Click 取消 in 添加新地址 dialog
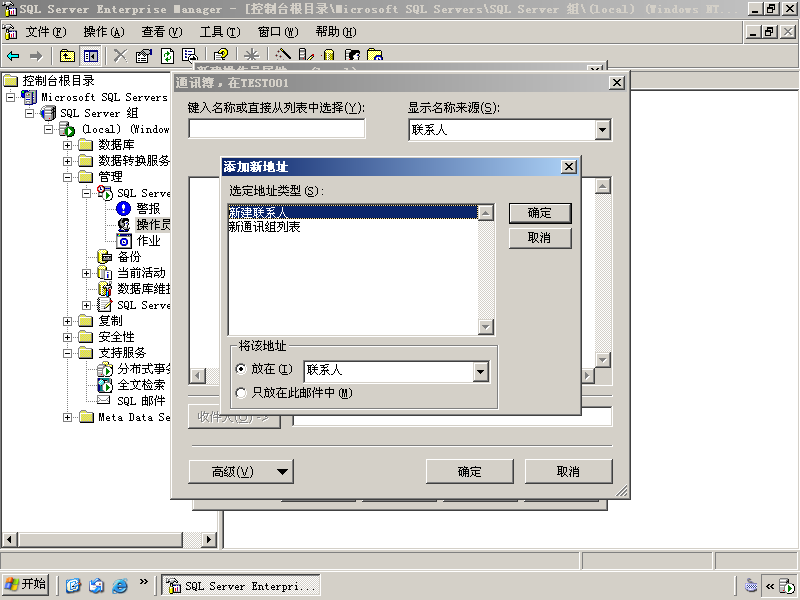Screen dimensions: 800x600 [540, 238]
